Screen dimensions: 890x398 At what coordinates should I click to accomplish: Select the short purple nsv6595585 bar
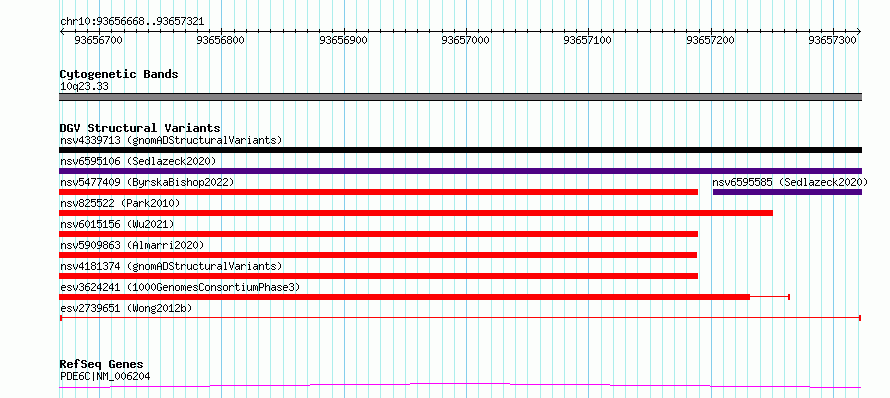(x=787, y=192)
